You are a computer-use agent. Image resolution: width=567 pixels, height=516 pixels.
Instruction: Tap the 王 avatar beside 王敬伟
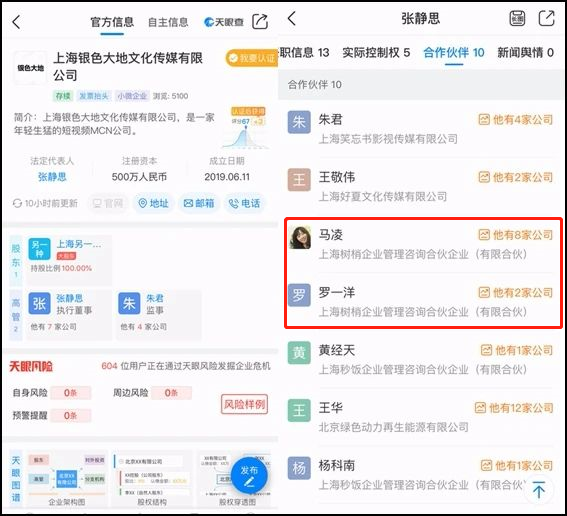[299, 180]
